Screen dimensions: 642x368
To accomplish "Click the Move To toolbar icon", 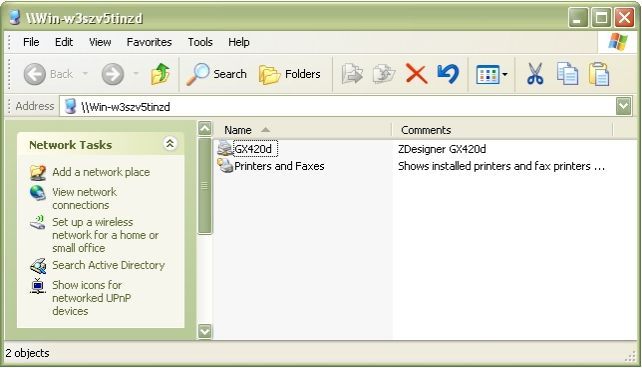I will coord(352,74).
